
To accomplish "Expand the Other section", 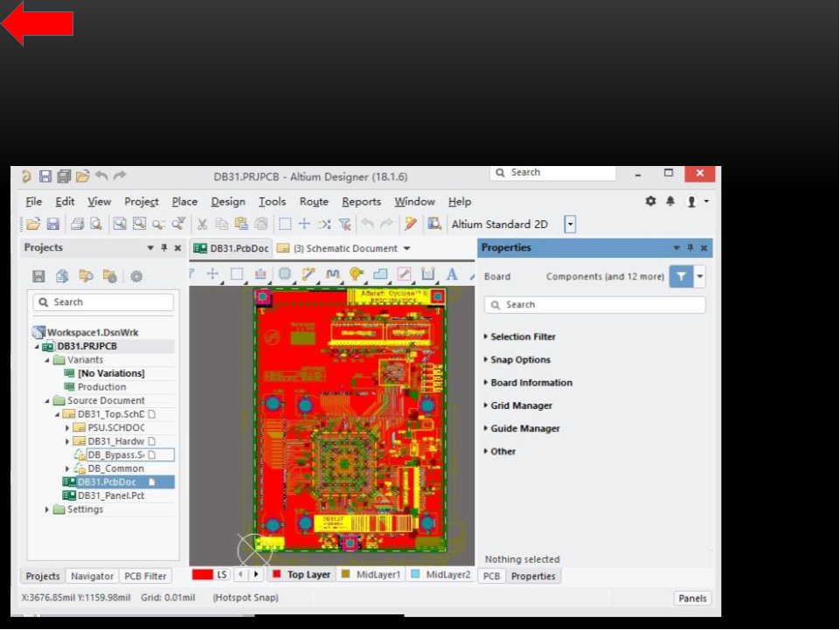I will [499, 452].
